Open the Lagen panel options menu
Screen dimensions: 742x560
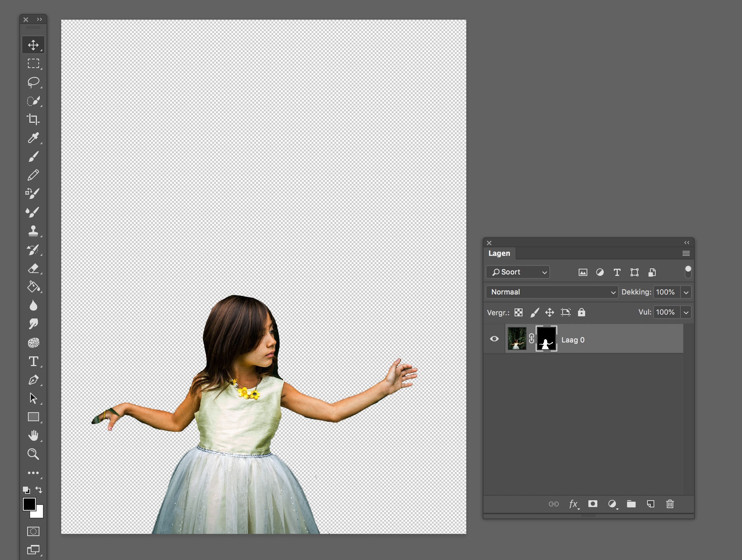click(686, 253)
